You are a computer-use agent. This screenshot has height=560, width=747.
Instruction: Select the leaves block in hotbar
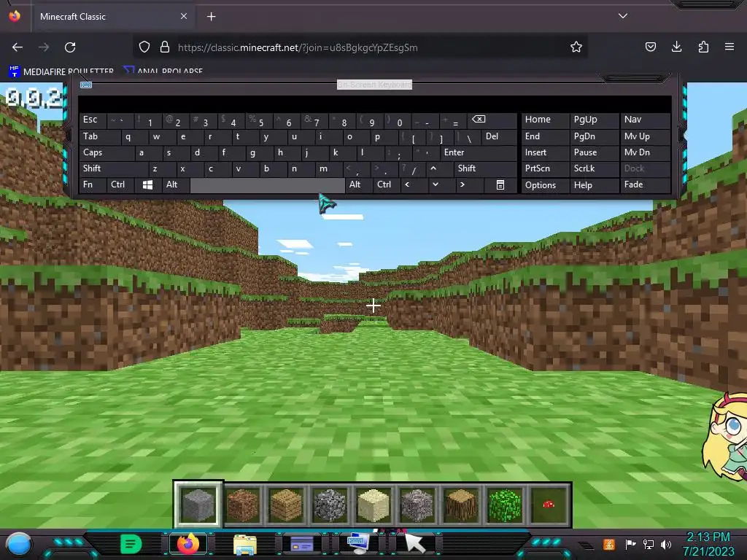coord(505,505)
